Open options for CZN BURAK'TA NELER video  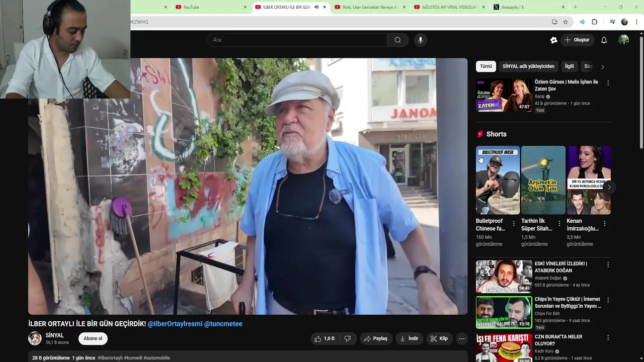608,338
